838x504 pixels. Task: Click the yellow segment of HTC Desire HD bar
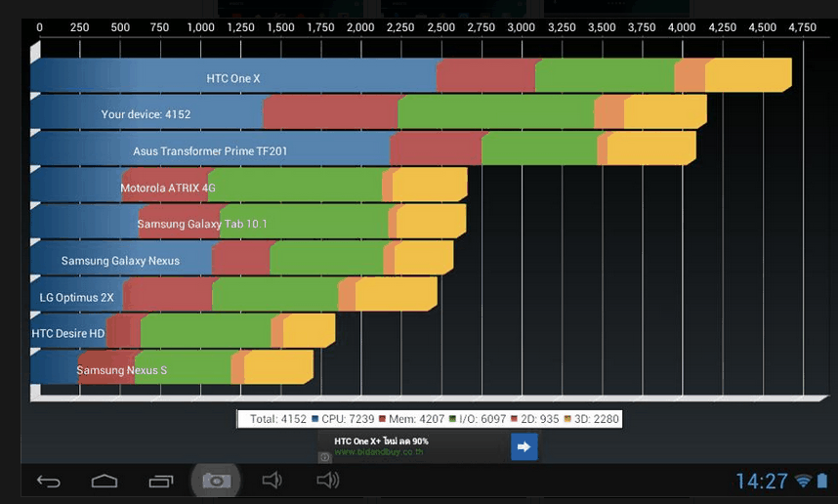[x=309, y=331]
